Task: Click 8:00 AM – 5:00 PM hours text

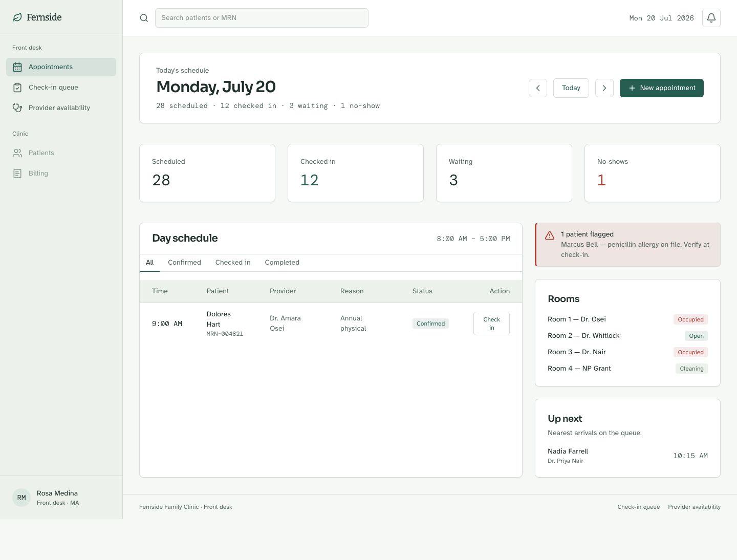Action: [x=473, y=239]
